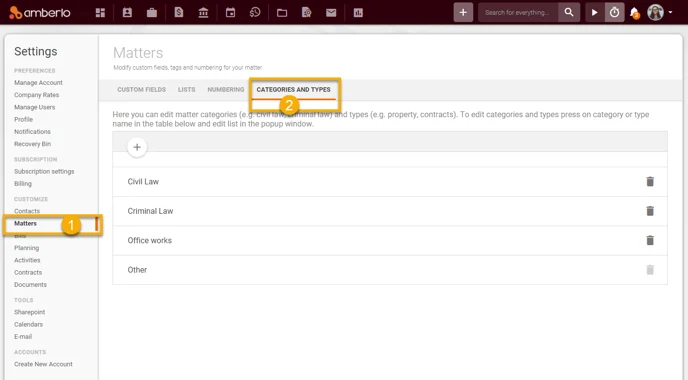Open the Other category row
Viewport: 688px width, 380px height.
pyautogui.click(x=390, y=270)
